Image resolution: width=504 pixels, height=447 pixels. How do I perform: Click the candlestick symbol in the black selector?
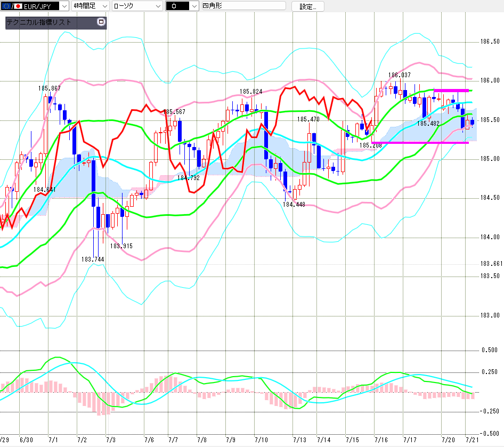point(174,6)
